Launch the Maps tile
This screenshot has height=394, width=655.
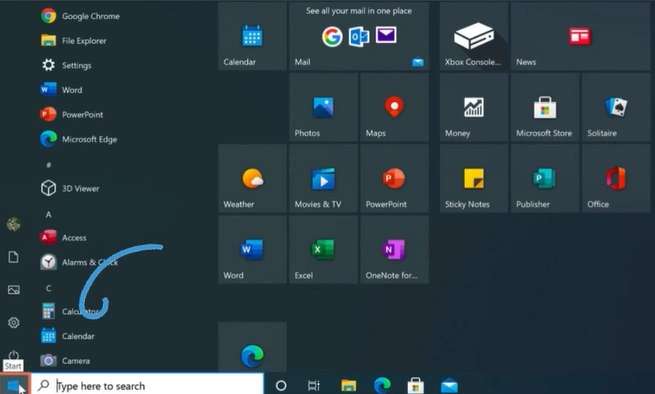394,107
